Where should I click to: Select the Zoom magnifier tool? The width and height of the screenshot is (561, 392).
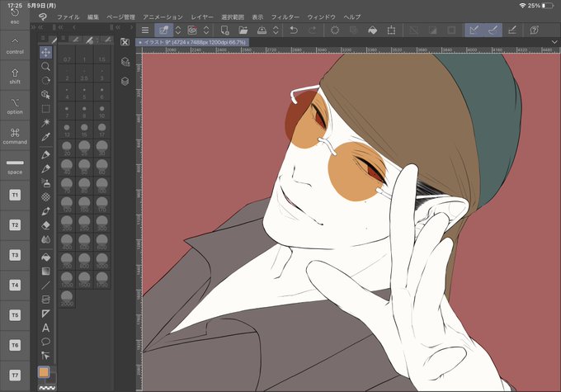(46, 66)
